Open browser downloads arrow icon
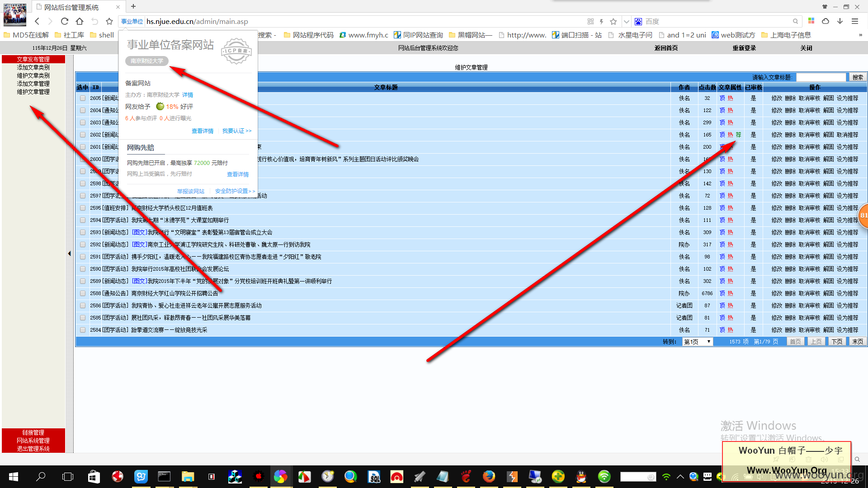The image size is (868, 488). (840, 21)
